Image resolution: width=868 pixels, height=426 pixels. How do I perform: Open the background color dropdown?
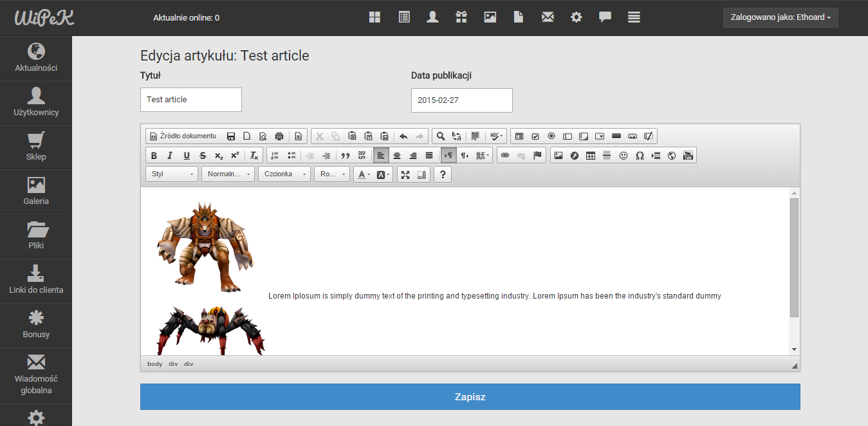coord(383,174)
